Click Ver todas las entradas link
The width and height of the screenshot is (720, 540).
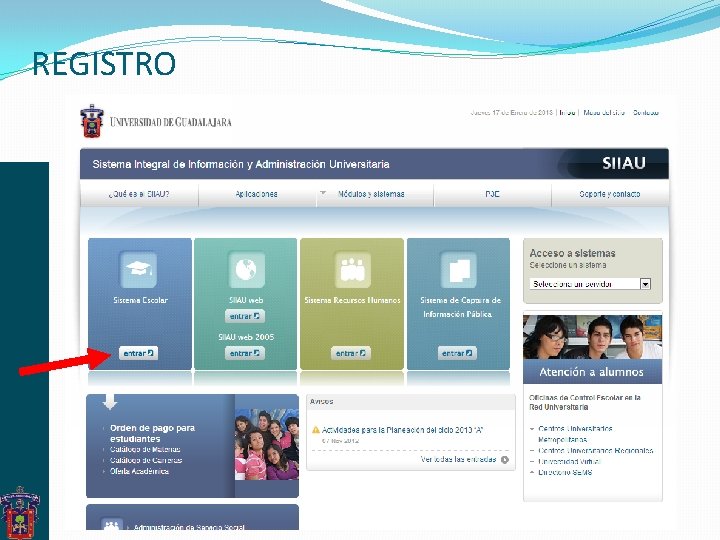(458, 460)
